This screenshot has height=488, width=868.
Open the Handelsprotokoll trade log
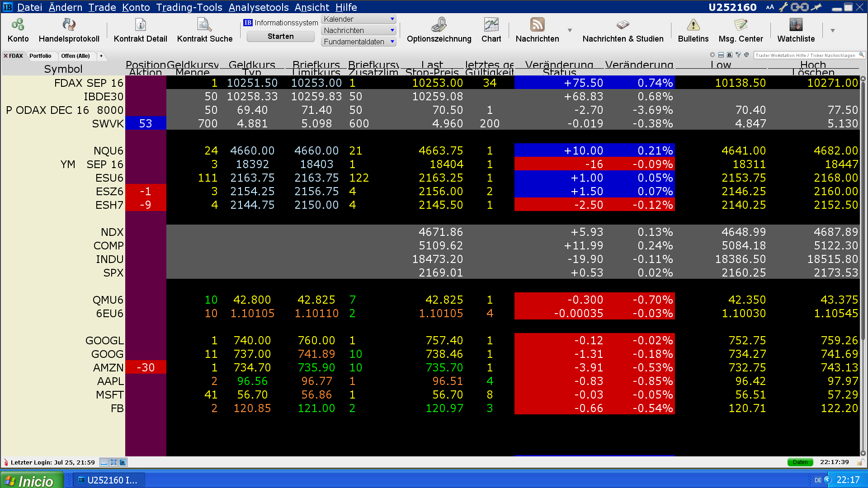[69, 25]
